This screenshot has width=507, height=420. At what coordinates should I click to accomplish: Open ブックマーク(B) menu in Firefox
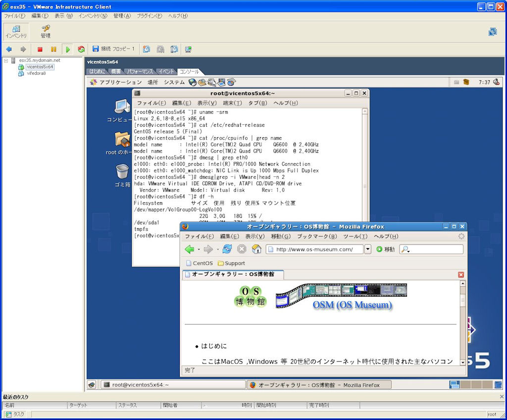point(316,236)
